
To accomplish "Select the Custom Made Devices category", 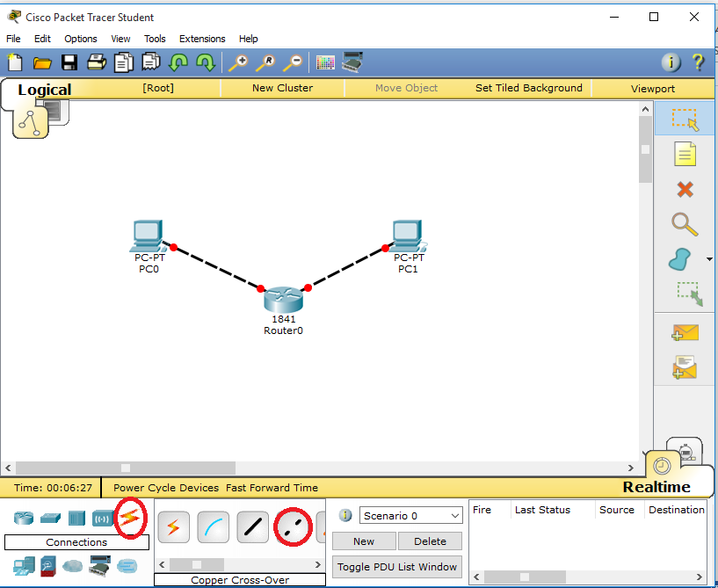I will [99, 565].
